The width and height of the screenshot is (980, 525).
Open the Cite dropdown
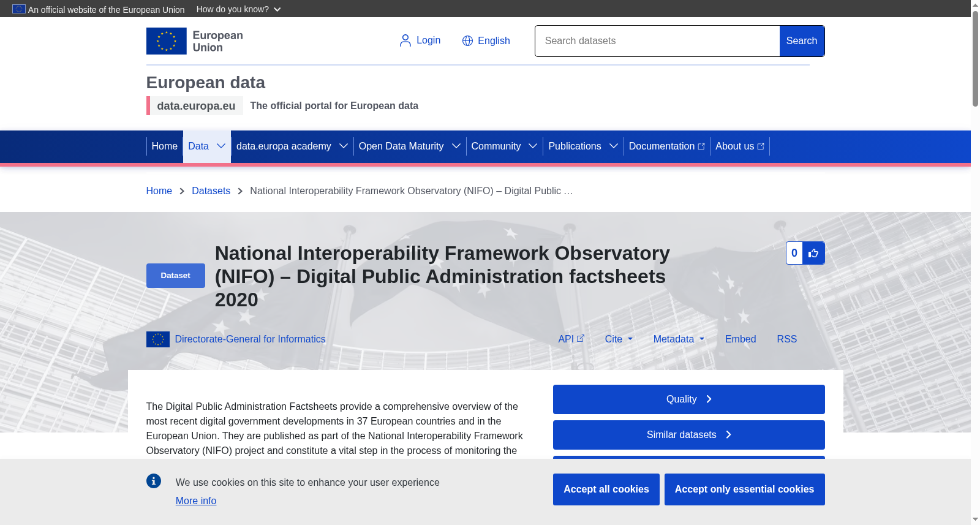pos(619,339)
